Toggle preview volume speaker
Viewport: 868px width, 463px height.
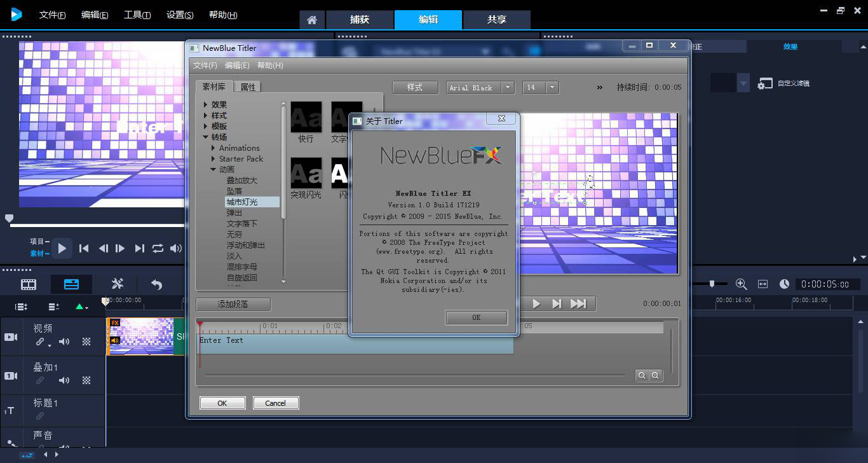click(175, 249)
